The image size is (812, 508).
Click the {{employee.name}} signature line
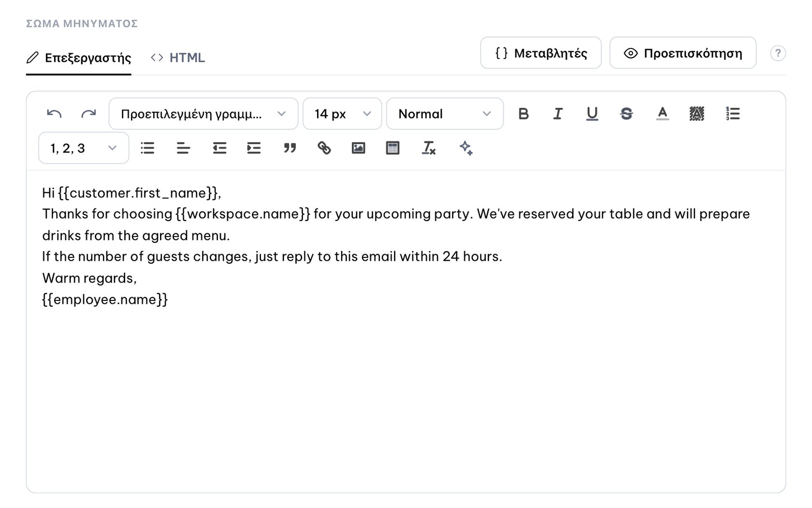[x=105, y=299]
